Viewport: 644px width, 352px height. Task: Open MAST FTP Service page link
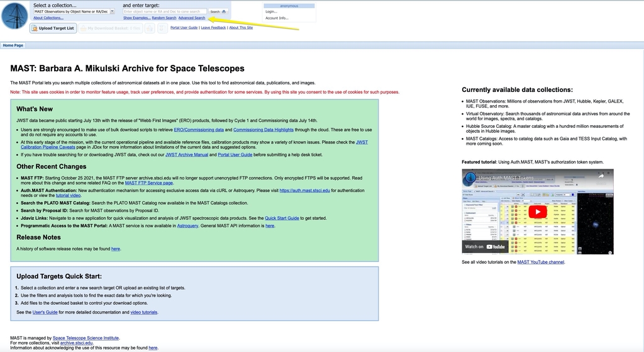(148, 183)
